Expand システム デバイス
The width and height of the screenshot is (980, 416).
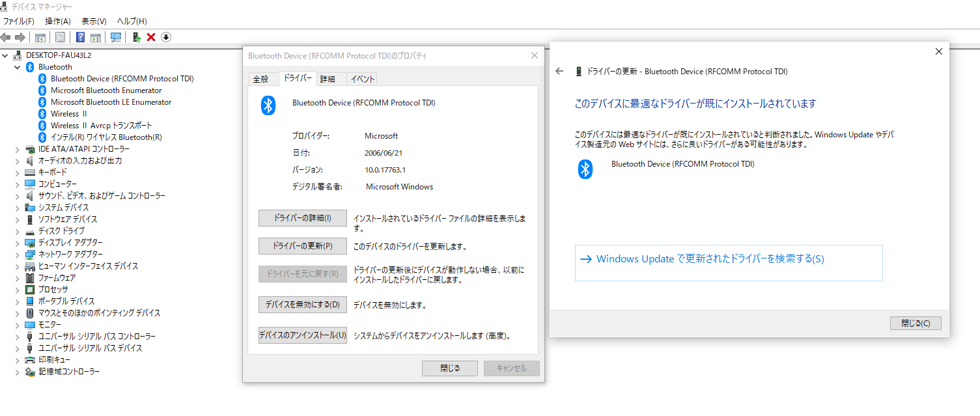(x=18, y=208)
